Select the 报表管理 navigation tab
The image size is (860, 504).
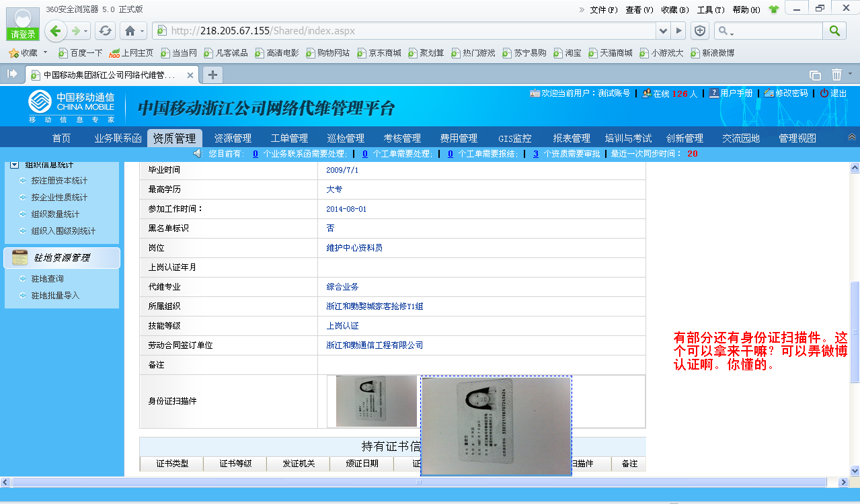point(572,138)
